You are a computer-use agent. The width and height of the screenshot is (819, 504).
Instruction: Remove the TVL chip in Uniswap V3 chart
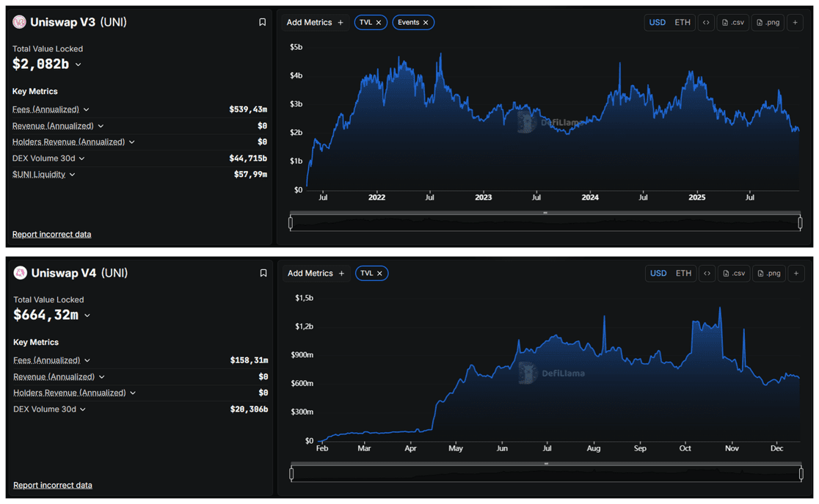(x=379, y=23)
